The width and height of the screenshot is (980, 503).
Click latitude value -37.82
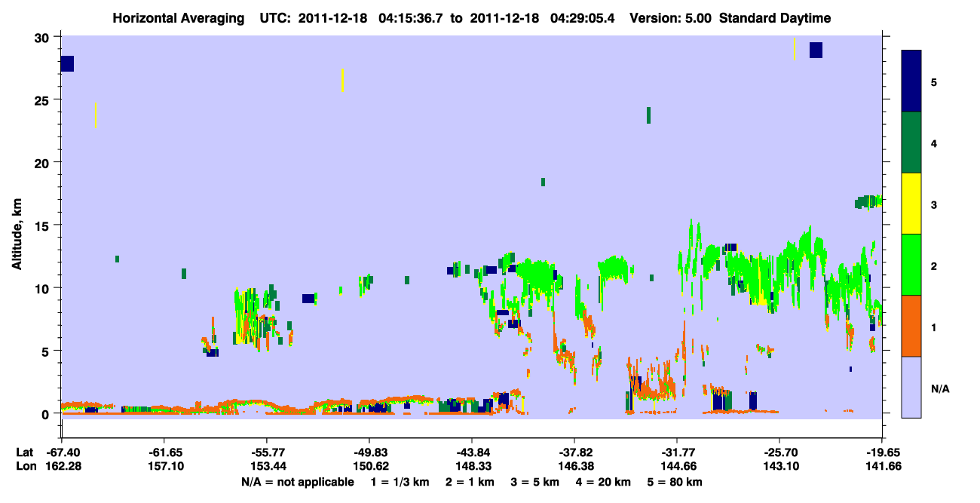pos(574,452)
